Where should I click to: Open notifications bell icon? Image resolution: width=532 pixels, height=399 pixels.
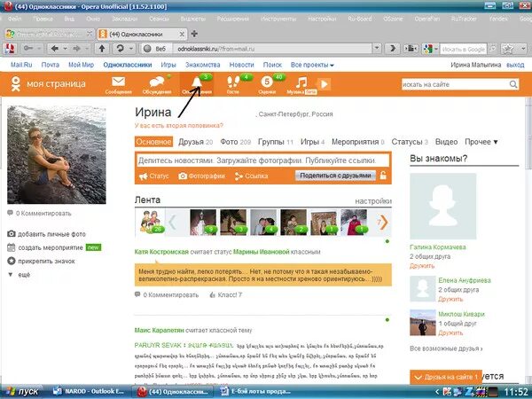click(197, 82)
